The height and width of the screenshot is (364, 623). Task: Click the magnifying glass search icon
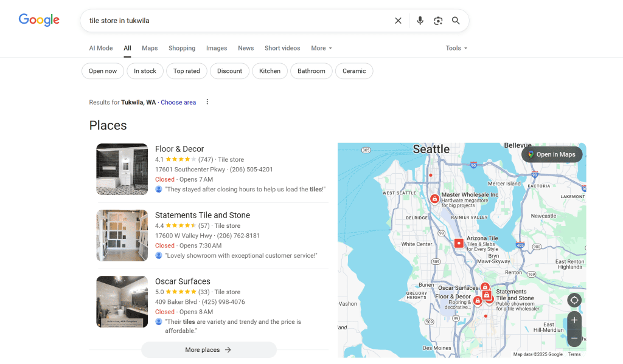[456, 21]
